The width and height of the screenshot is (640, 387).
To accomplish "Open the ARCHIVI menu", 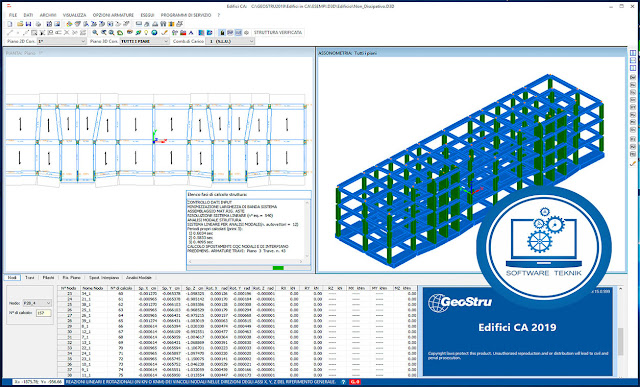I will coord(48,15).
